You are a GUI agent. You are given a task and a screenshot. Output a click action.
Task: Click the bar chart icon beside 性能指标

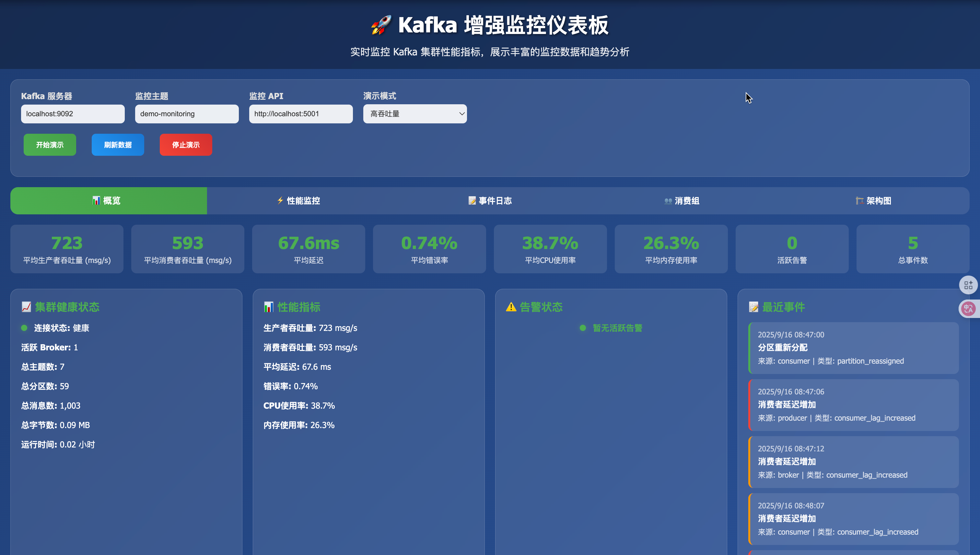[269, 307]
